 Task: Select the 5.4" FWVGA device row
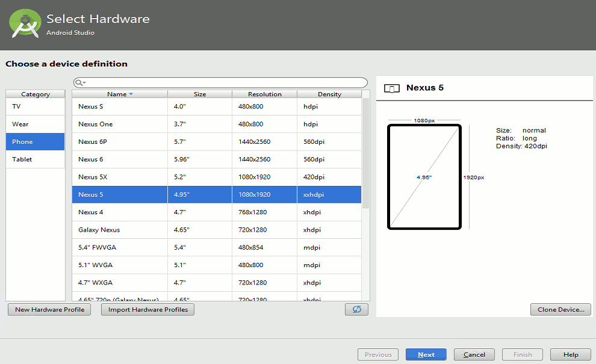click(217, 247)
